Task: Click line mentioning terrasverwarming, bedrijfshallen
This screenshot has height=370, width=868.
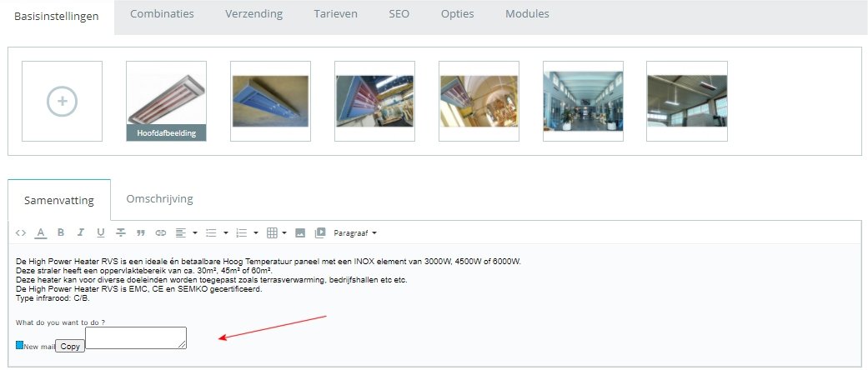Action: pos(212,280)
